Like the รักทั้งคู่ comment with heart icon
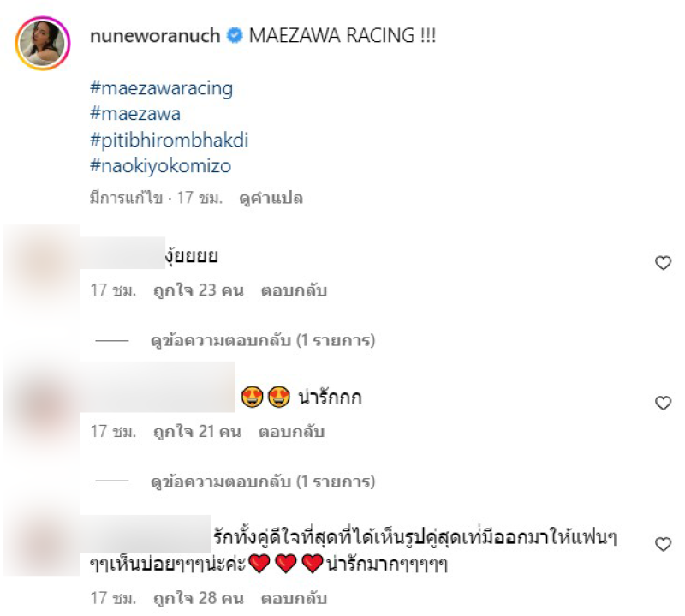The height and width of the screenshot is (616, 685). coord(663,544)
